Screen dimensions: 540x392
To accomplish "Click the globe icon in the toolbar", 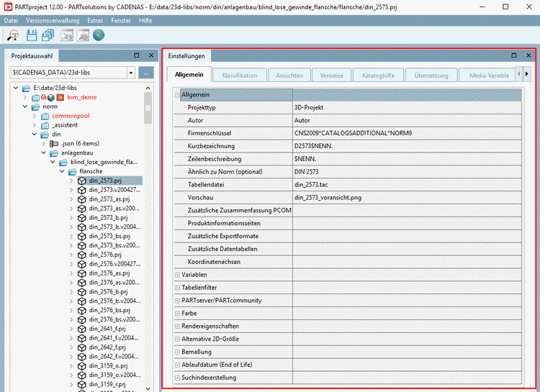I will (x=99, y=35).
